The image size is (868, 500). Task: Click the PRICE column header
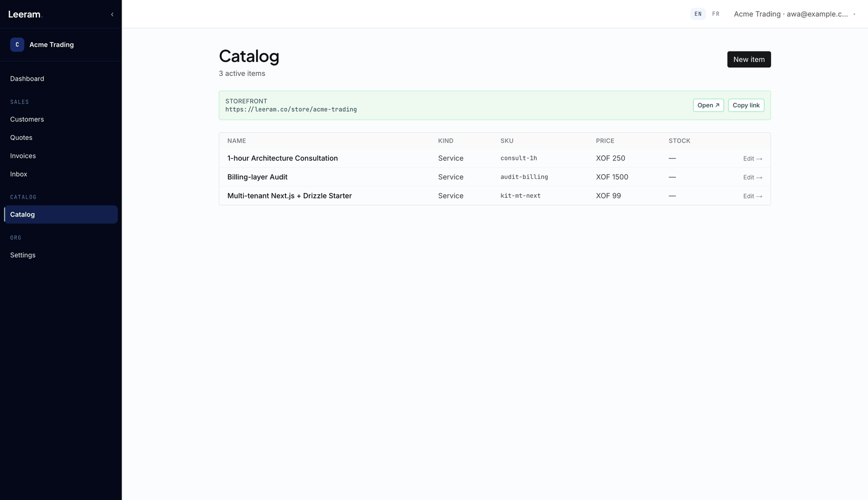[605, 141]
